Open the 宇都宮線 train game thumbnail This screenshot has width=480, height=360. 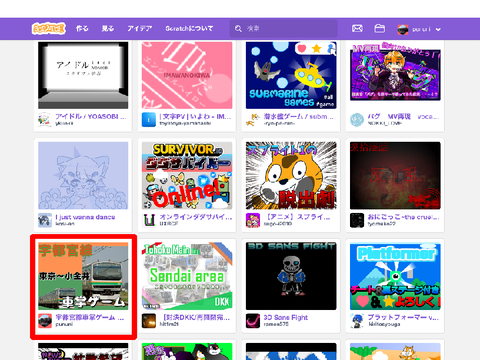83,276
